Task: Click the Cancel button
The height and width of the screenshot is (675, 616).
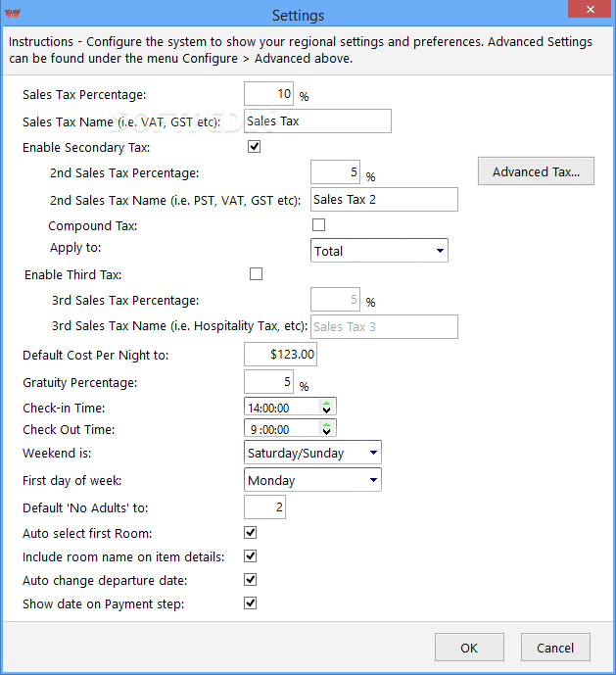Action: pos(555,647)
